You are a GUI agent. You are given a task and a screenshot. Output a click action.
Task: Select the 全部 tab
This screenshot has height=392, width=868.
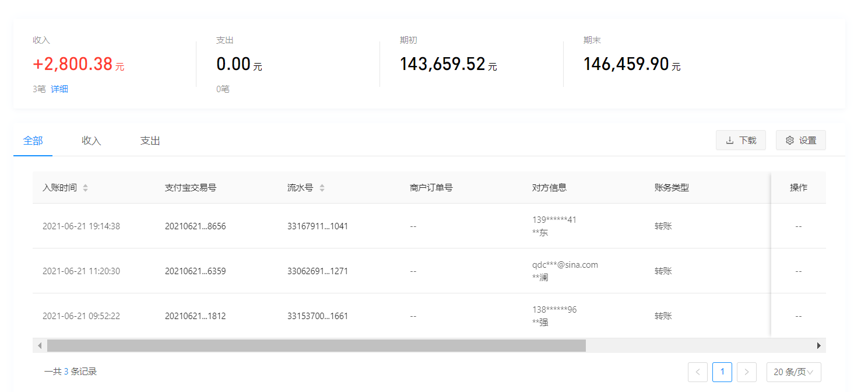[33, 141]
